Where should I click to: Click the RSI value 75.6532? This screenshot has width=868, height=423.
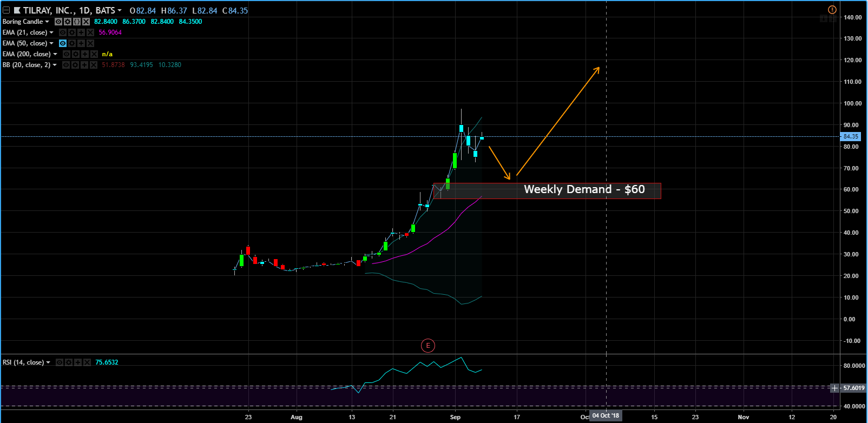pyautogui.click(x=107, y=362)
